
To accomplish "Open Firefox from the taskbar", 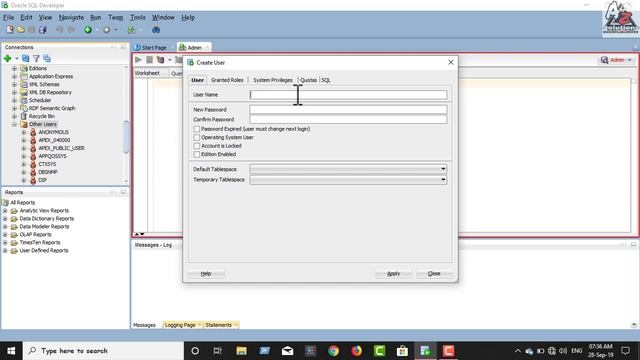I will [x=356, y=351].
